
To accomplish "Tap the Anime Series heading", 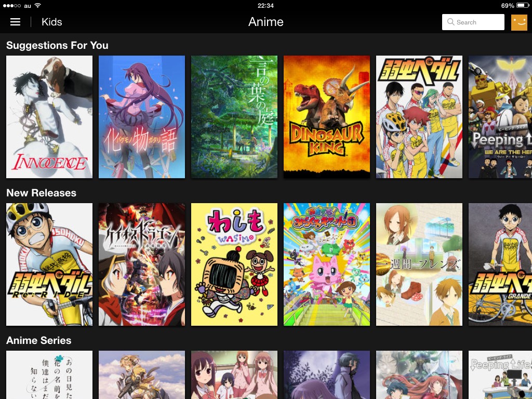I will pos(38,340).
